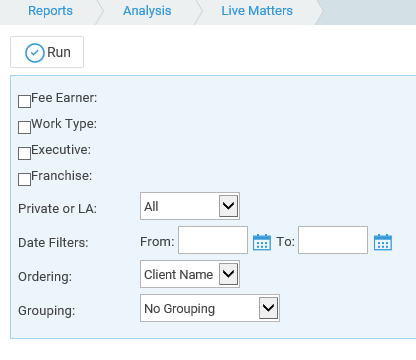Click the Work Type label text
416x360 pixels.
64,124
